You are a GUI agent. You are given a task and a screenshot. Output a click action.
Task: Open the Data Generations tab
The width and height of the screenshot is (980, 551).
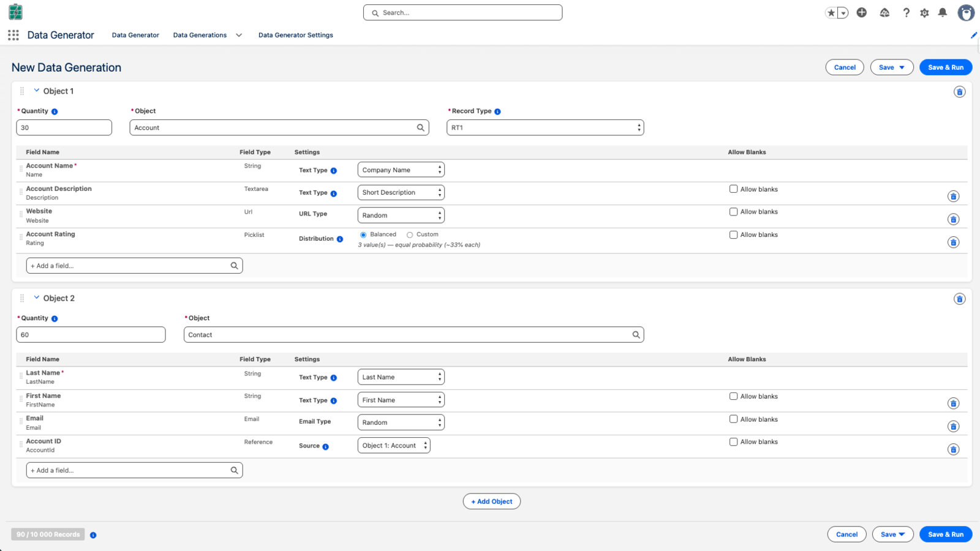pyautogui.click(x=200, y=35)
